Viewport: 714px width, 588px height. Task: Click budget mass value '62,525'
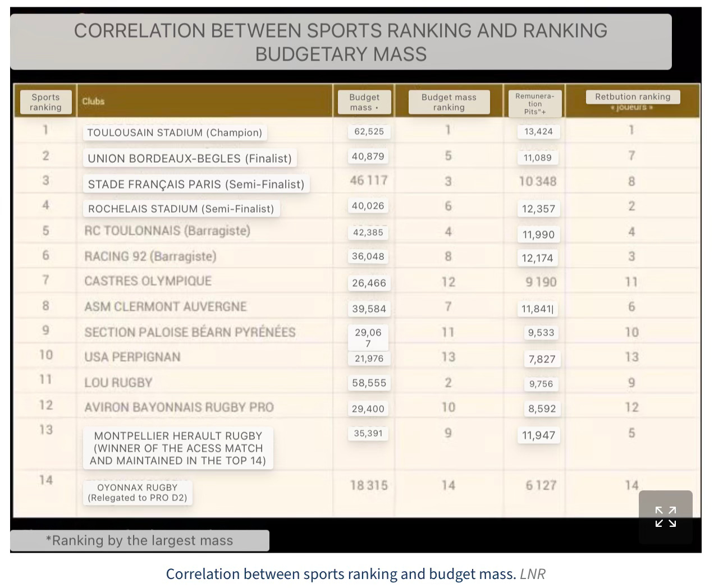369,132
